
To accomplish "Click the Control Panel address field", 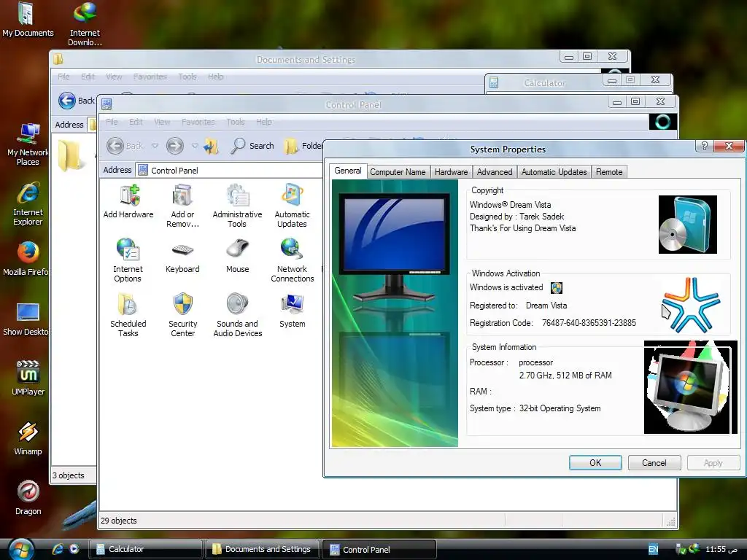I will pos(228,170).
